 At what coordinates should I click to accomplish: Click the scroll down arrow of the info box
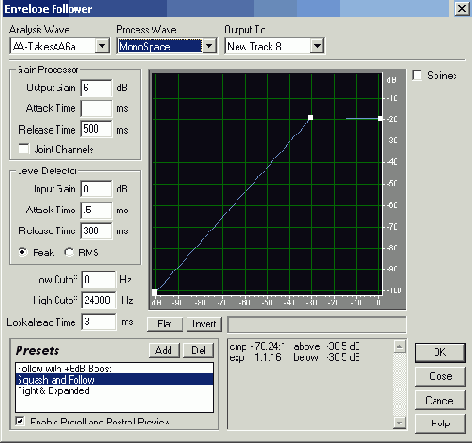(399, 422)
